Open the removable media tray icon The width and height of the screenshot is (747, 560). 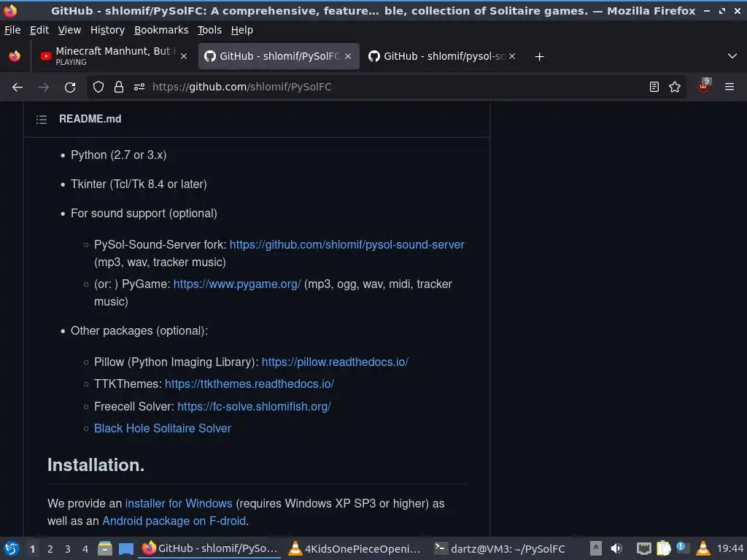pos(595,549)
